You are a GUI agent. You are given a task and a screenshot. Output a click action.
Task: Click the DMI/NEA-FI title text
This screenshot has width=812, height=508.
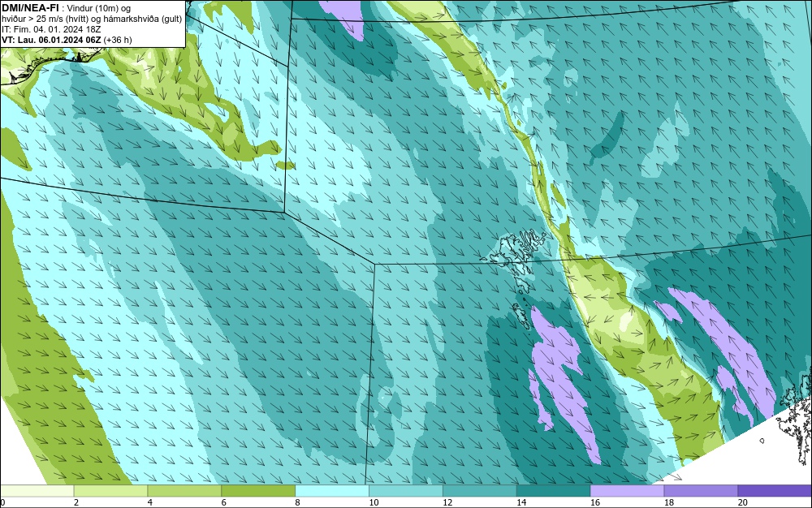click(x=30, y=8)
